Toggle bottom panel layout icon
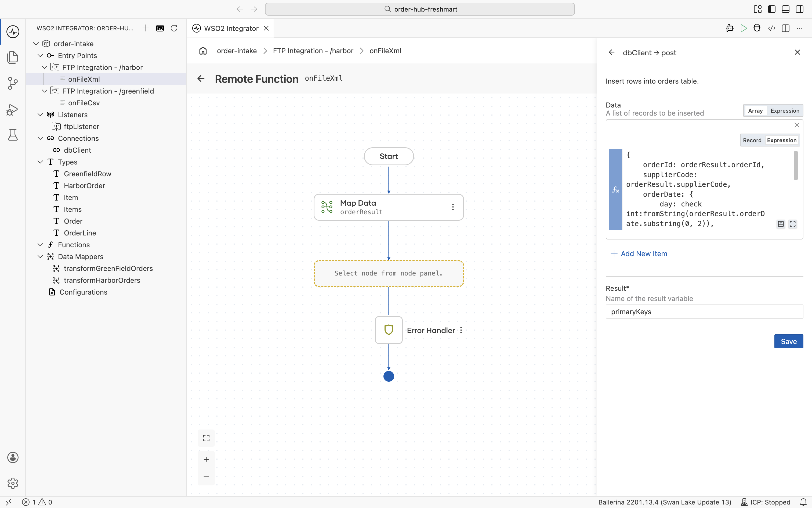The height and width of the screenshot is (508, 812). [785, 9]
